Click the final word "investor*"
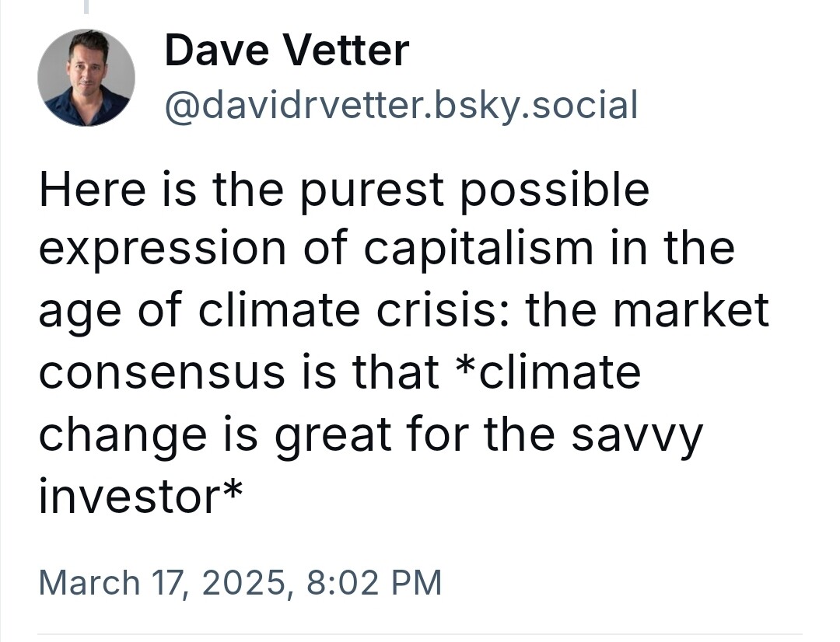 pos(141,495)
